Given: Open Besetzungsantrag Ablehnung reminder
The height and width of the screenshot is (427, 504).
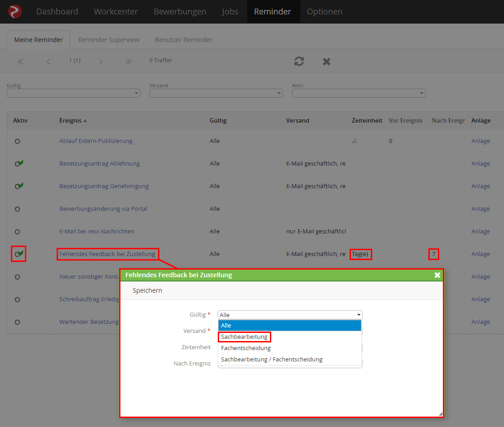Looking at the screenshot, I should tap(99, 163).
